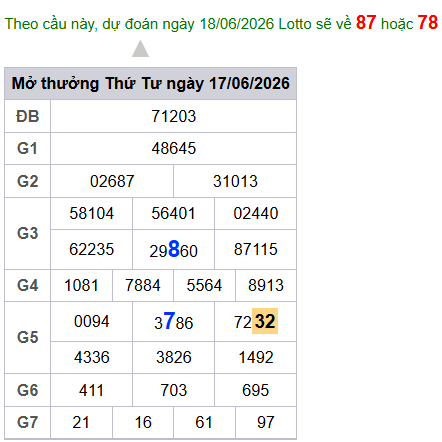Click the highlighted 32 in number 7232

[265, 321]
